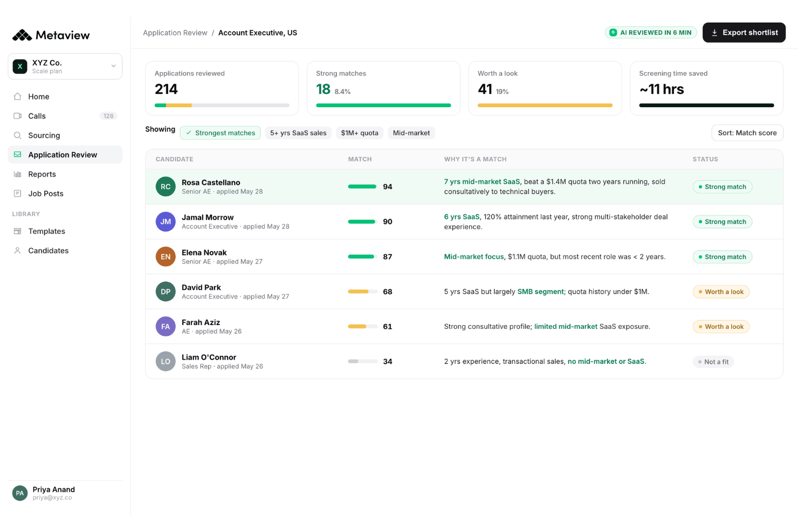
Task: Go to Calls in the sidebar
Action: (65, 116)
